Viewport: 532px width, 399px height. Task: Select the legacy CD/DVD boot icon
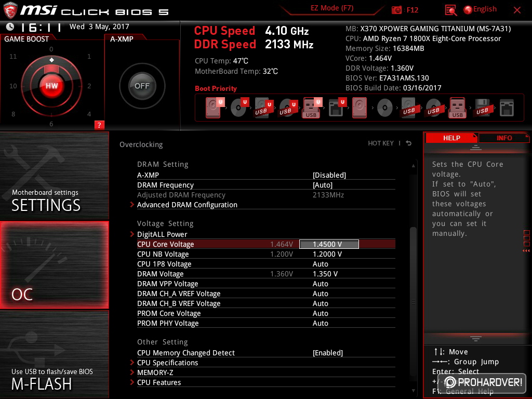pos(385,108)
